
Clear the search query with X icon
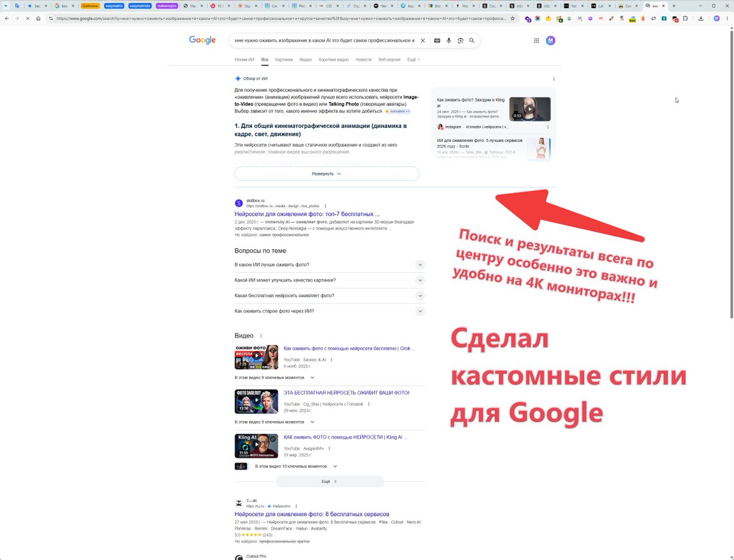tap(423, 40)
